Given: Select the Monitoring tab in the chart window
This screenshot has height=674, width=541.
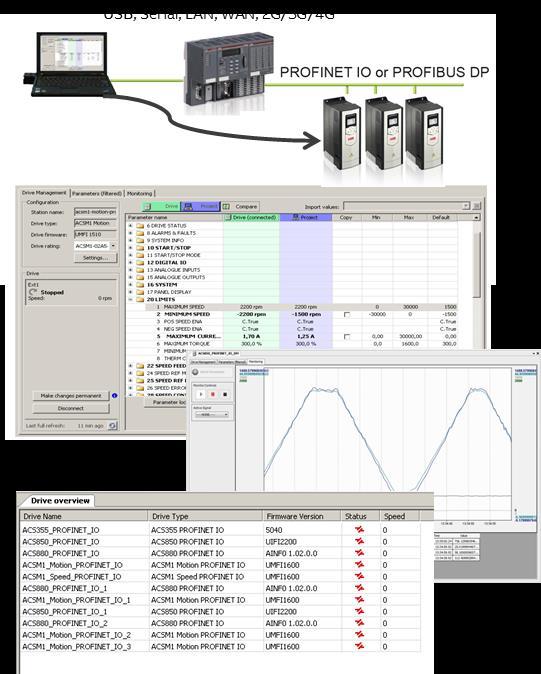Looking at the screenshot, I should click(256, 362).
